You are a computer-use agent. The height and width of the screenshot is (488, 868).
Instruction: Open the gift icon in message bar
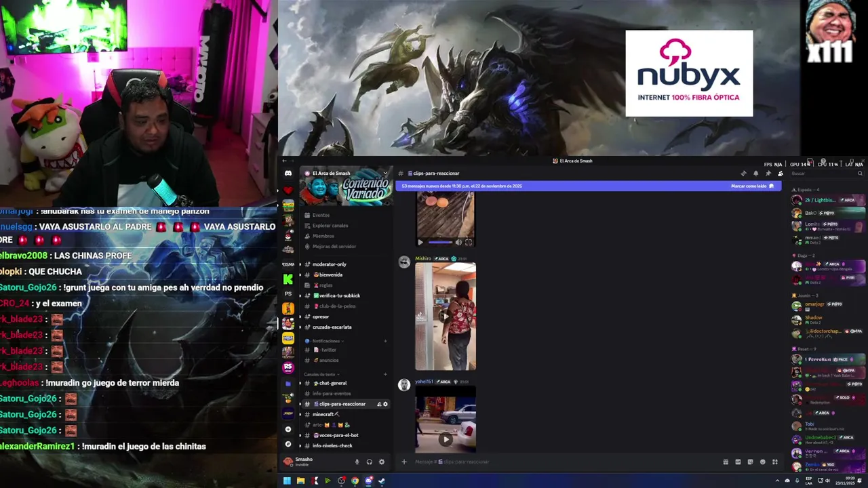pyautogui.click(x=726, y=462)
